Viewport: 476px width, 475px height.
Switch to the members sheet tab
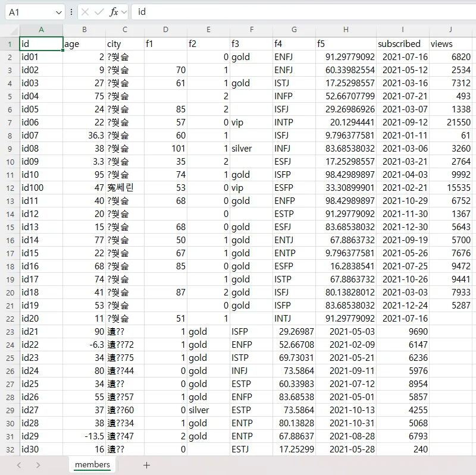point(92,464)
